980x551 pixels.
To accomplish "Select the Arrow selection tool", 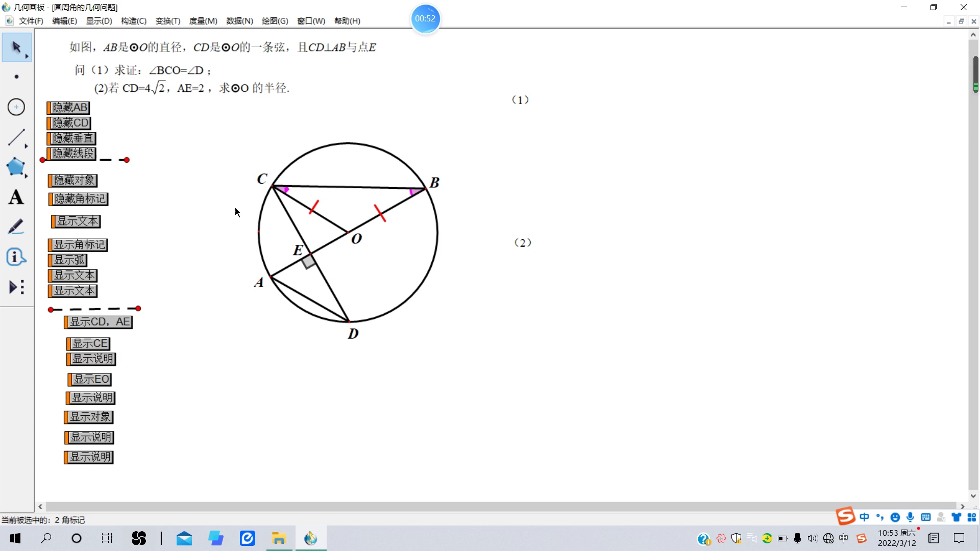I will pos(15,47).
